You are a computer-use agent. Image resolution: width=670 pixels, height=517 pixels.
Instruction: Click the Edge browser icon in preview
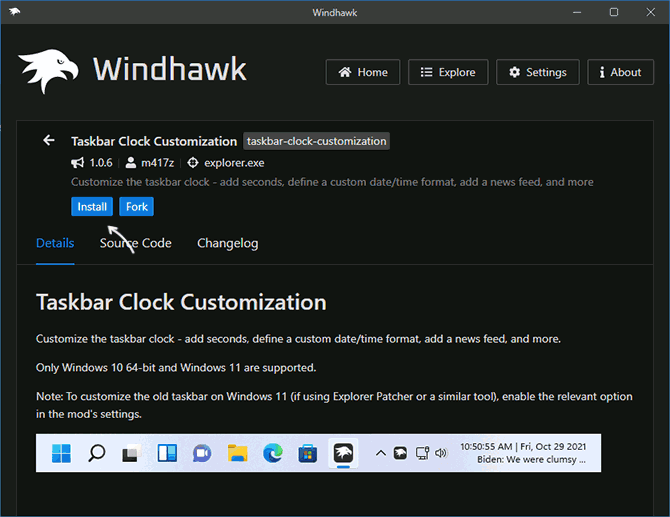point(273,453)
